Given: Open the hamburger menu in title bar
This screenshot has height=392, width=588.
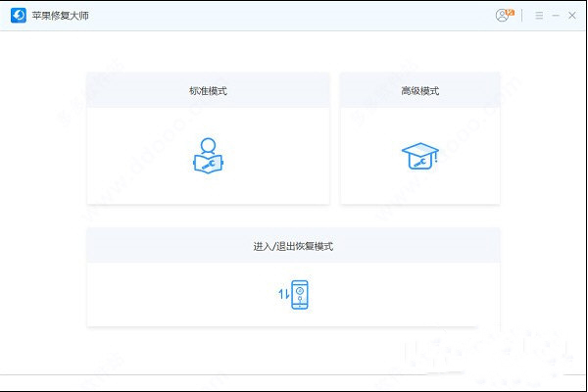Looking at the screenshot, I should (x=539, y=16).
